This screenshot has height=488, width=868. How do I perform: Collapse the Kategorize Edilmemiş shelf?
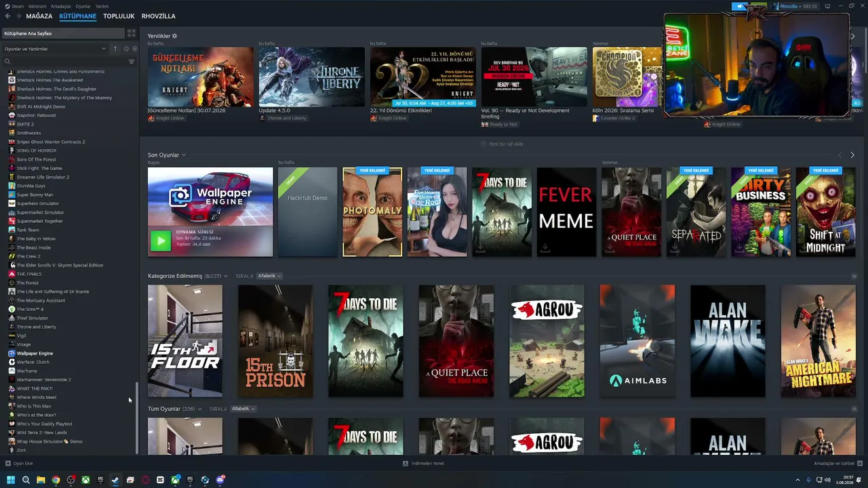click(854, 277)
